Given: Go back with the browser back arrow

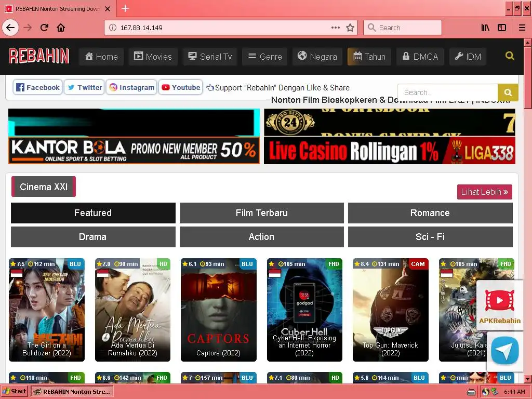Looking at the screenshot, I should pos(10,28).
